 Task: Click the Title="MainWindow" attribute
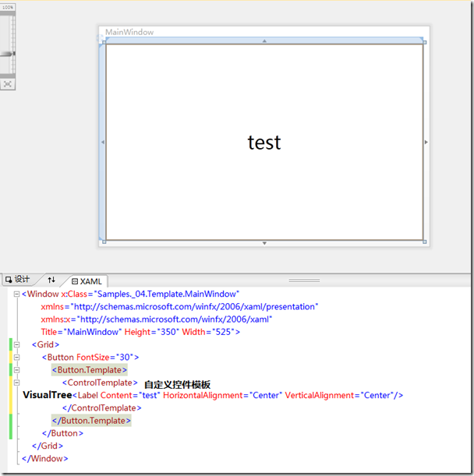point(81,332)
